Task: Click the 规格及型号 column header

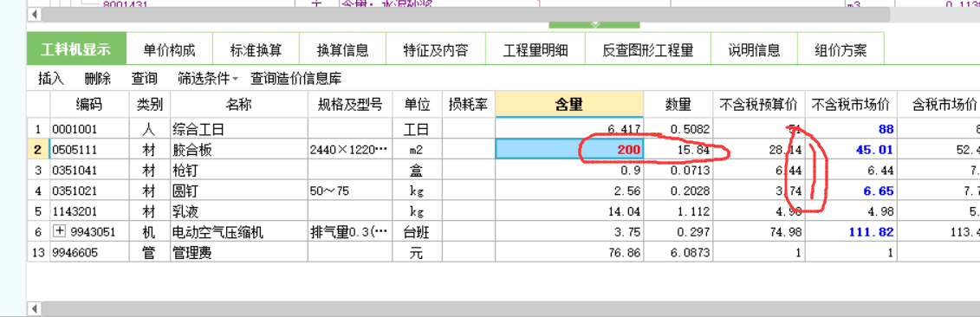Action: 351,105
